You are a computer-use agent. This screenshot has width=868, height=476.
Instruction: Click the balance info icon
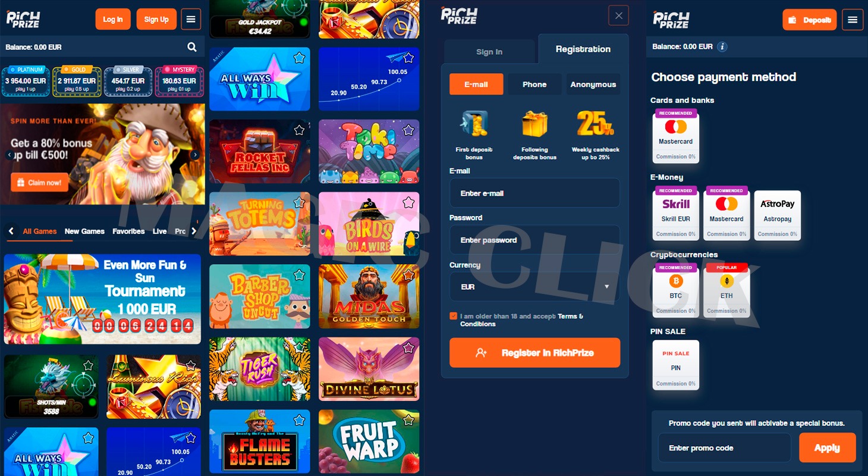coord(722,46)
